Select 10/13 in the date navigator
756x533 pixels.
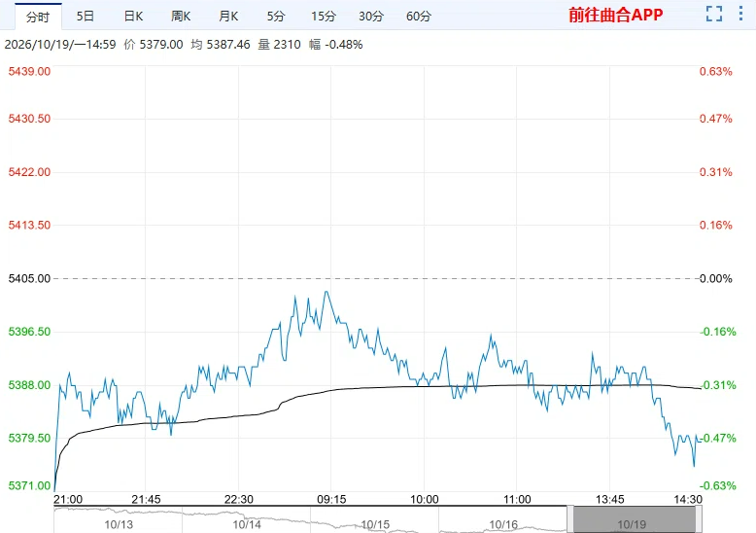click(x=119, y=524)
